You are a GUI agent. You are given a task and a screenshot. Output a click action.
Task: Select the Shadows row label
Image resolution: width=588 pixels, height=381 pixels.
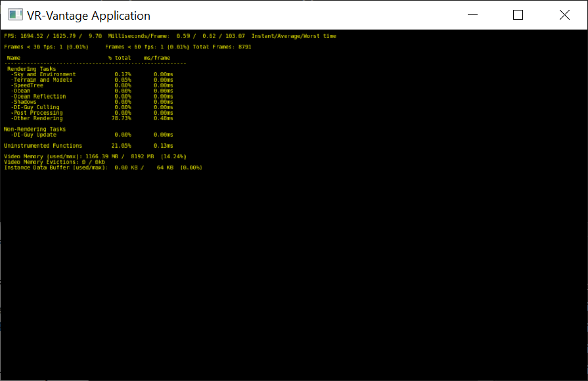coord(24,102)
